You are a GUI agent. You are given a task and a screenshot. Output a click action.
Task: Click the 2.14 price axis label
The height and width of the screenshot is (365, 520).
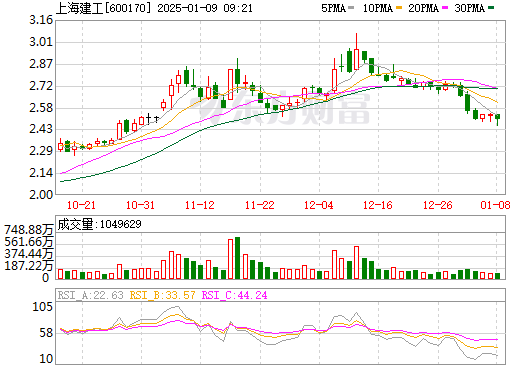click(41, 173)
